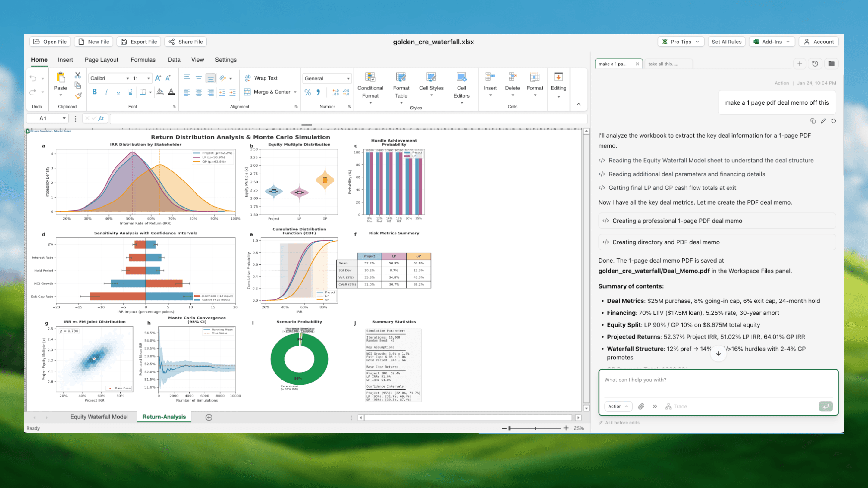868x488 pixels.
Task: Toggle Underline formatting
Action: 118,92
